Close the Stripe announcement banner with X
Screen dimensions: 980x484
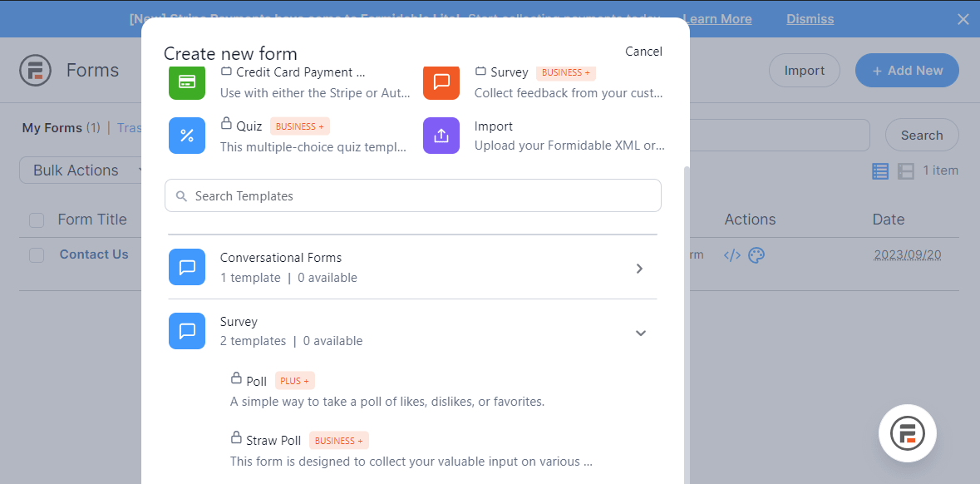963,19
